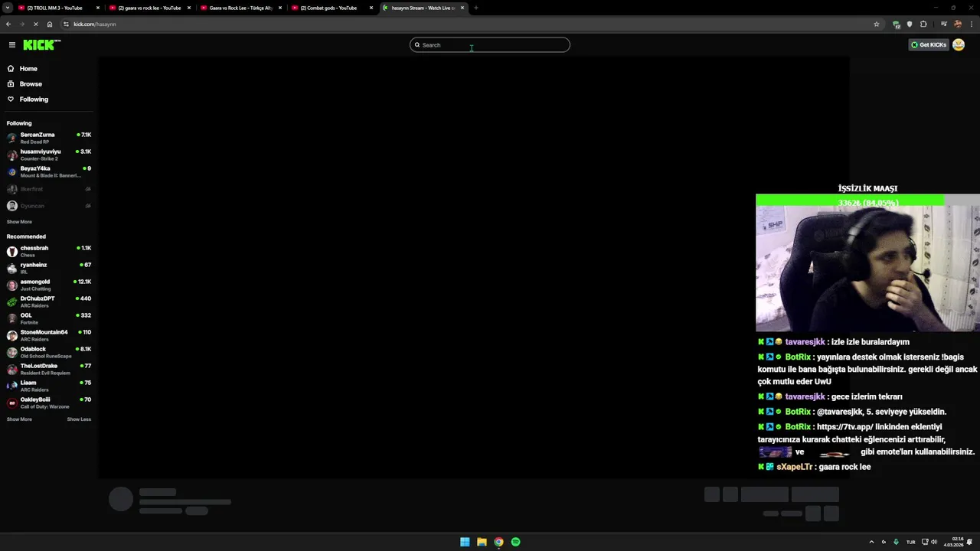980x551 pixels.
Task: Open StoneMountain64 channel avatar
Action: (x=11, y=336)
